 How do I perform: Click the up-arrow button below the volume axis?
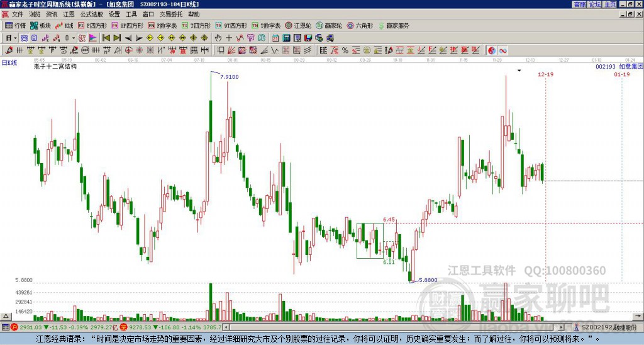click(6, 317)
